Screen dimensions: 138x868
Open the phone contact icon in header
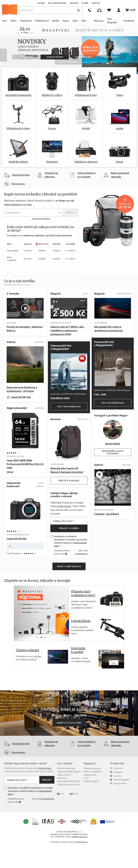coord(90,10)
